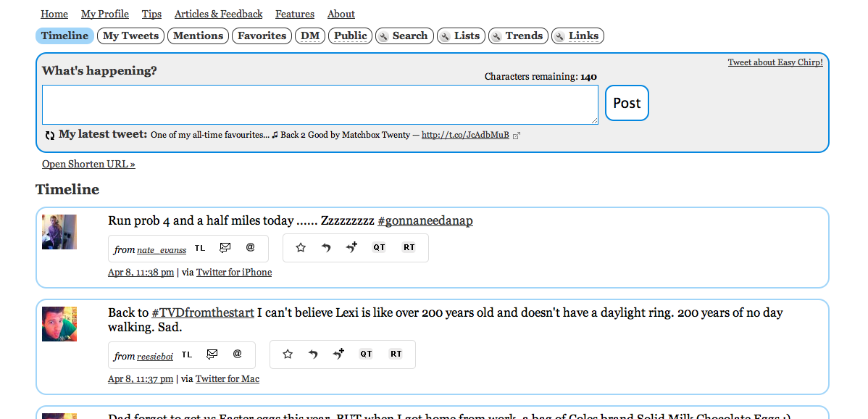Favorite nate_evanss's tweet with the star icon

[301, 248]
